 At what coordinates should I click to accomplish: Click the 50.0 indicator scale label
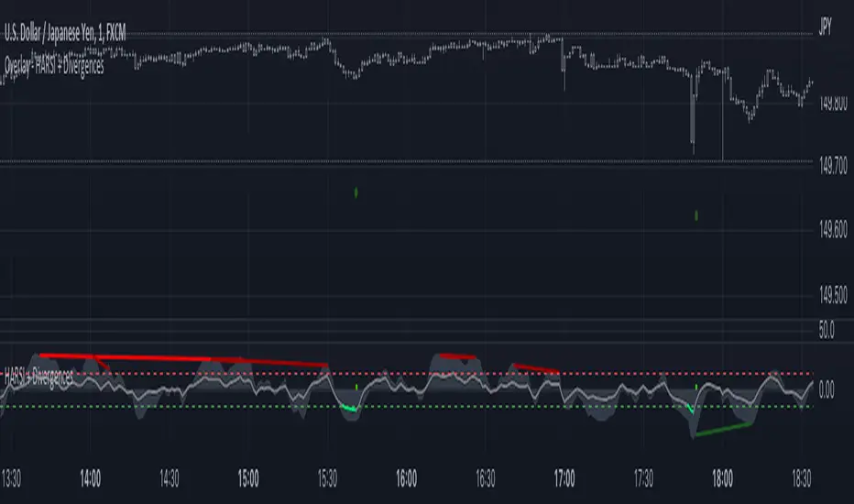point(827,330)
